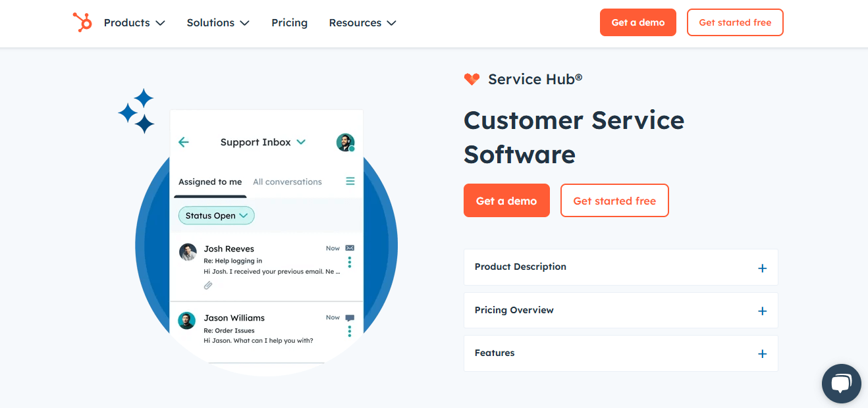Screen dimensions: 868x408
Task: Open the live chat widget launcher
Action: 841,383
